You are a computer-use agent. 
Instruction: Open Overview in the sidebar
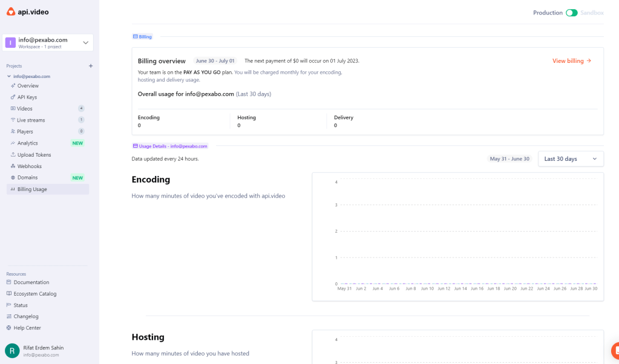[28, 86]
